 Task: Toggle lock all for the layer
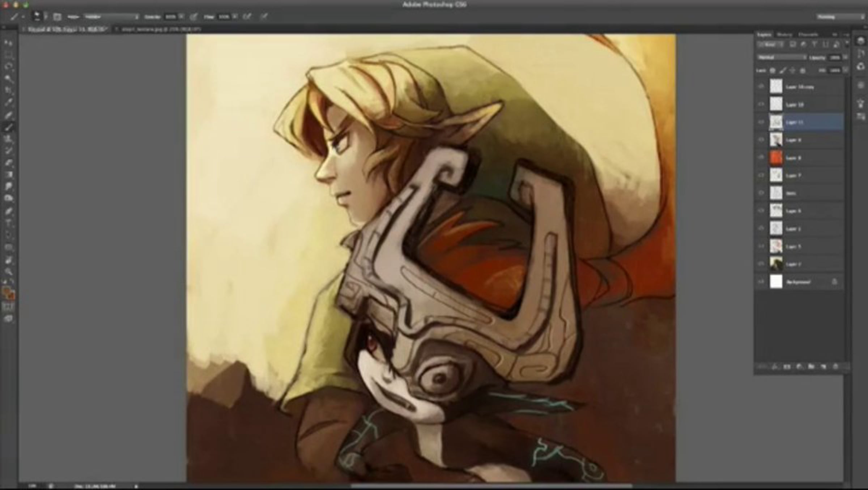coord(803,71)
